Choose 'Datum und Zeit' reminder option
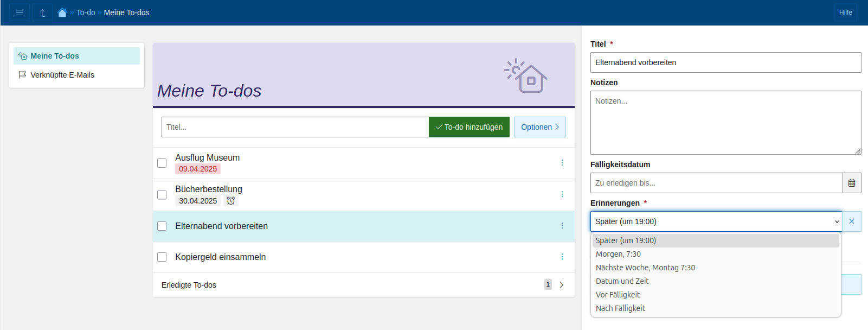868x330 pixels. click(622, 281)
